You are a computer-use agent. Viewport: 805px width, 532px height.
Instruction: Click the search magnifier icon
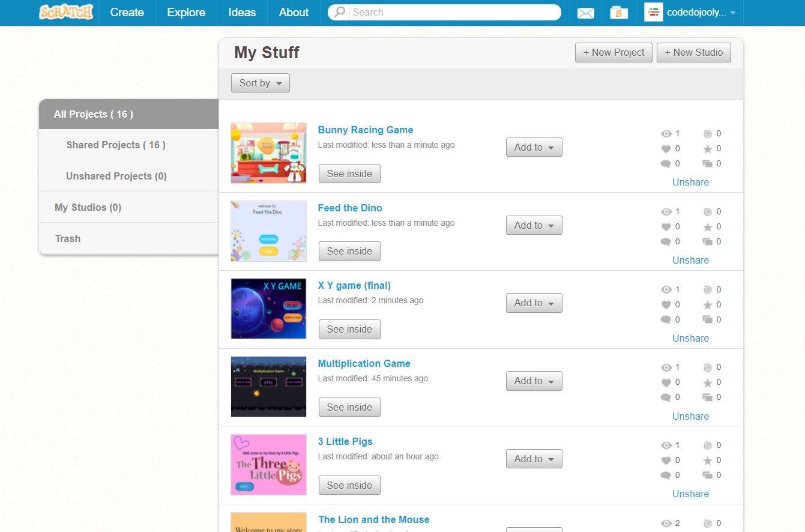click(x=340, y=12)
